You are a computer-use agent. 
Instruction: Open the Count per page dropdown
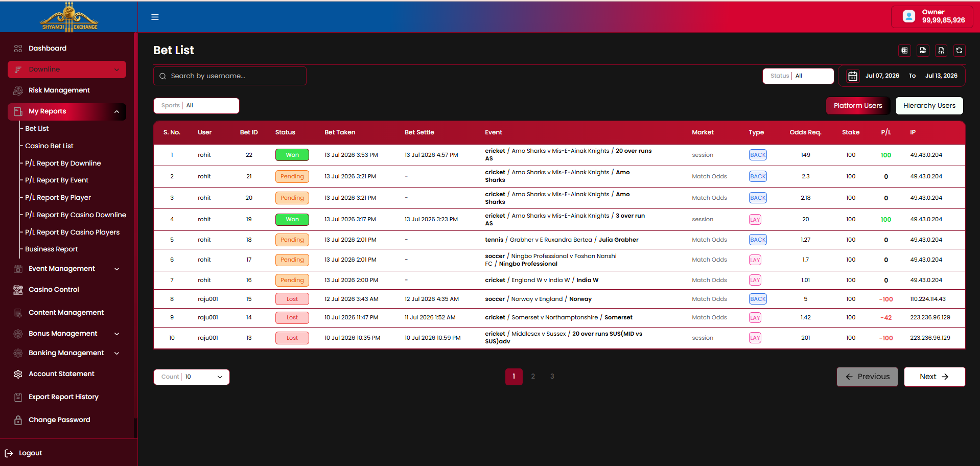pyautogui.click(x=192, y=377)
